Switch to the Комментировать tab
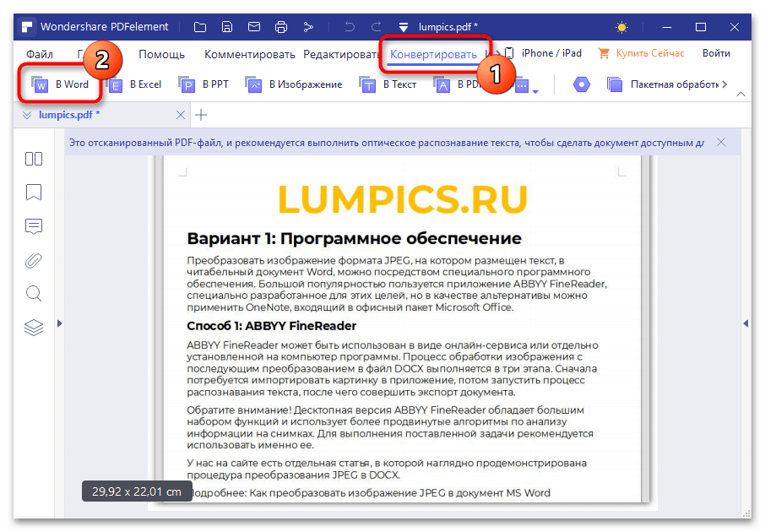 click(x=249, y=54)
